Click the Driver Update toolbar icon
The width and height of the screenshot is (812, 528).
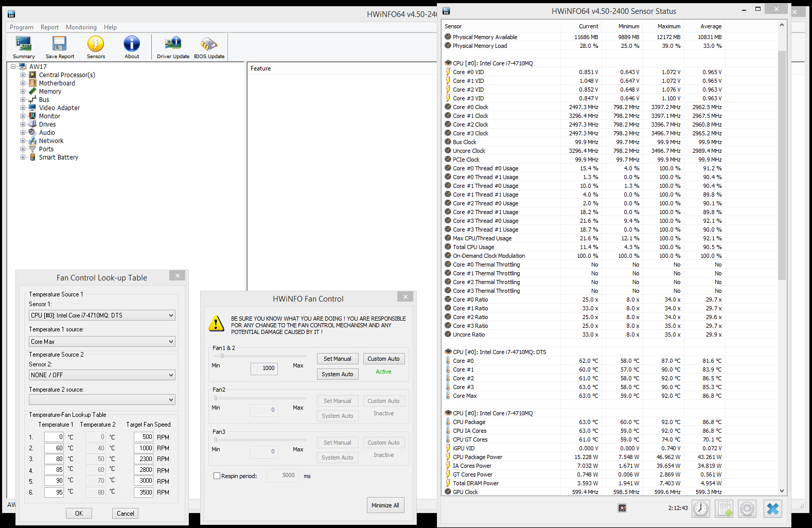[173, 47]
